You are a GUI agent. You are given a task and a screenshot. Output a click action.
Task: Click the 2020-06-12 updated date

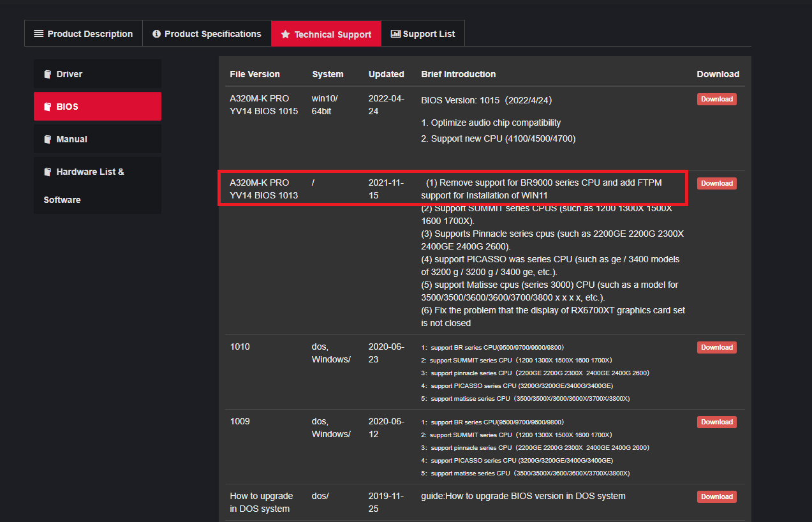click(x=387, y=428)
